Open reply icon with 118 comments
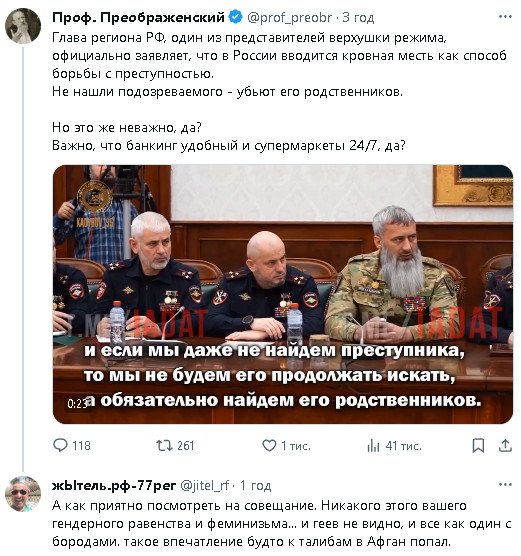Viewport: 521px width, 556px height. [x=60, y=445]
